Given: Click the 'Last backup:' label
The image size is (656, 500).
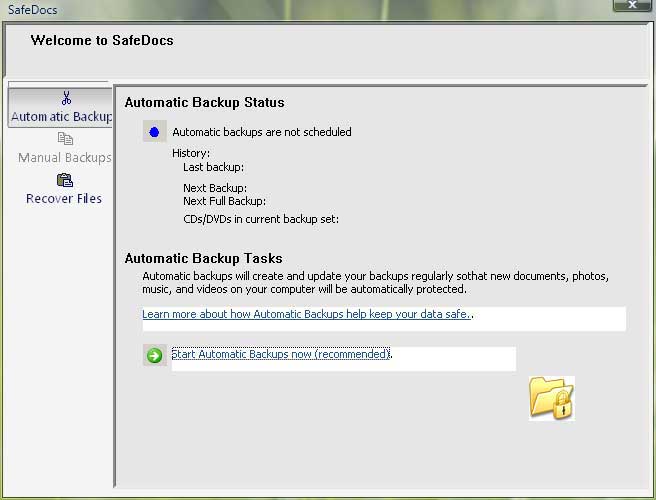Looking at the screenshot, I should tap(213, 167).
